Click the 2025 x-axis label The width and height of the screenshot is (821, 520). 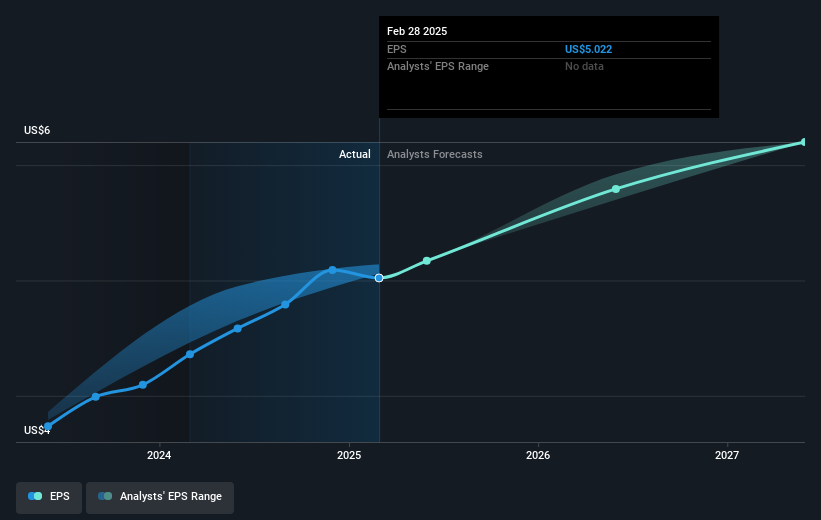[349, 455]
